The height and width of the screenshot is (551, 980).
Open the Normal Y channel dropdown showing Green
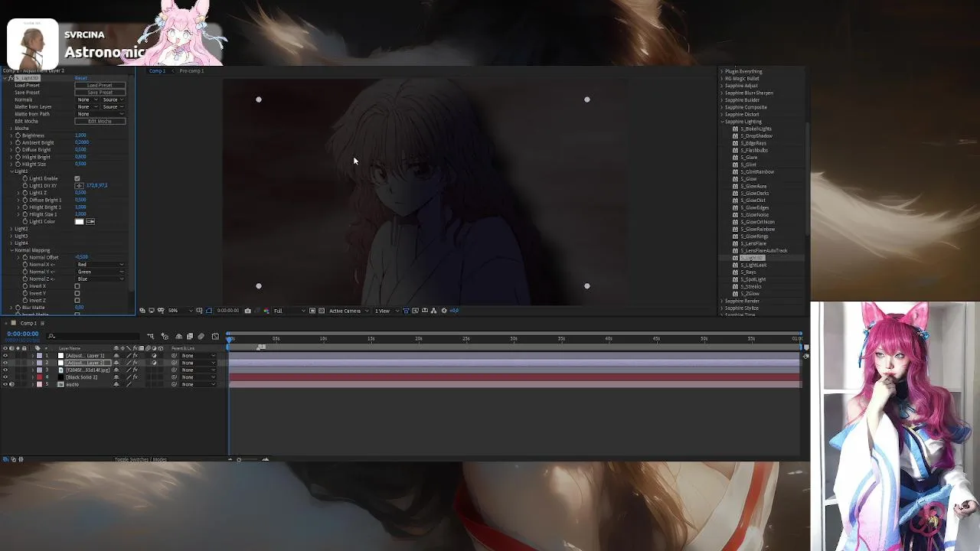[100, 272]
